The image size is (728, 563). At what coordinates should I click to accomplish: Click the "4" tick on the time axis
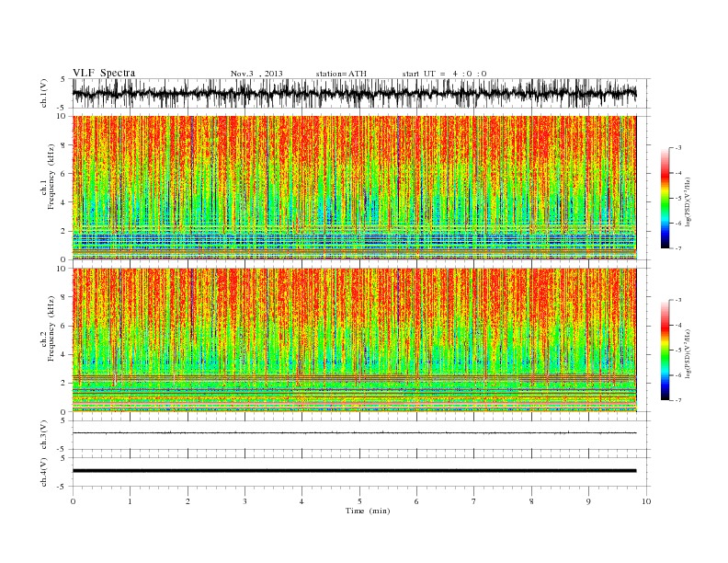[301, 501]
